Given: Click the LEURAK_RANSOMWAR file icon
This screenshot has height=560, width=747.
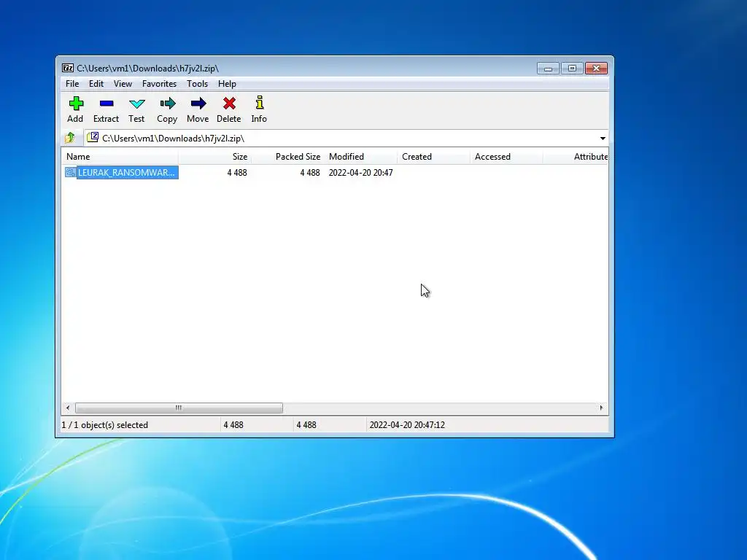Looking at the screenshot, I should [71, 172].
